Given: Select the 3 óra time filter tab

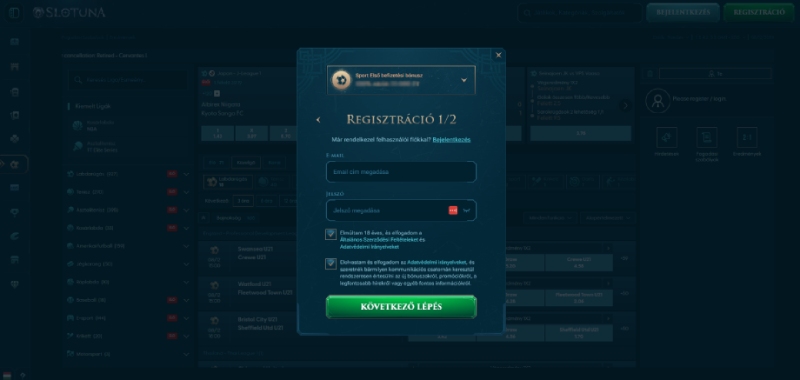Looking at the screenshot, I should pos(243,201).
